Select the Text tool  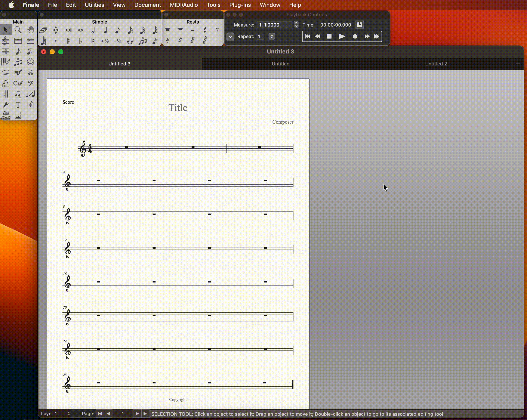(x=18, y=105)
